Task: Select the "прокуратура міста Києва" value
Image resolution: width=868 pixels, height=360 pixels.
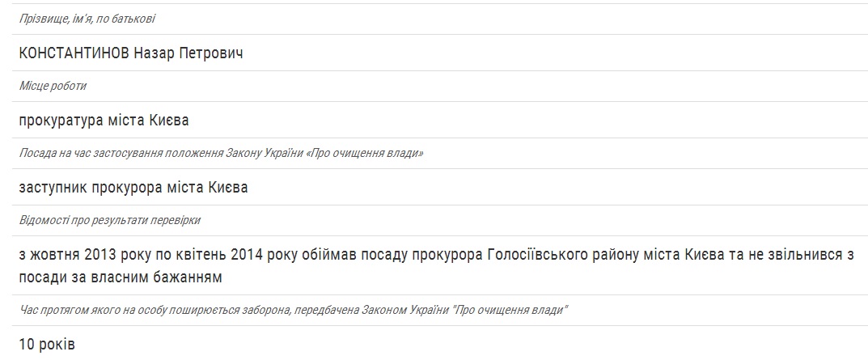Action: point(104,121)
